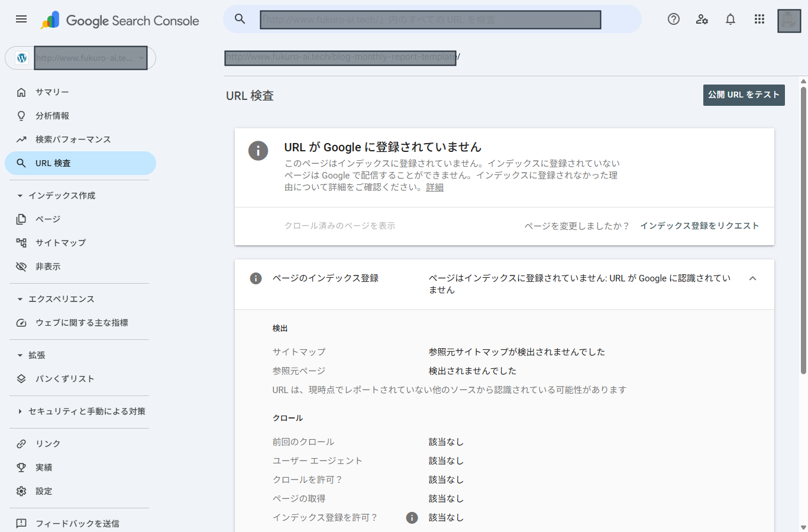Click the vertical scrollbar thumb
The height and width of the screenshot is (532, 808).
point(803,231)
